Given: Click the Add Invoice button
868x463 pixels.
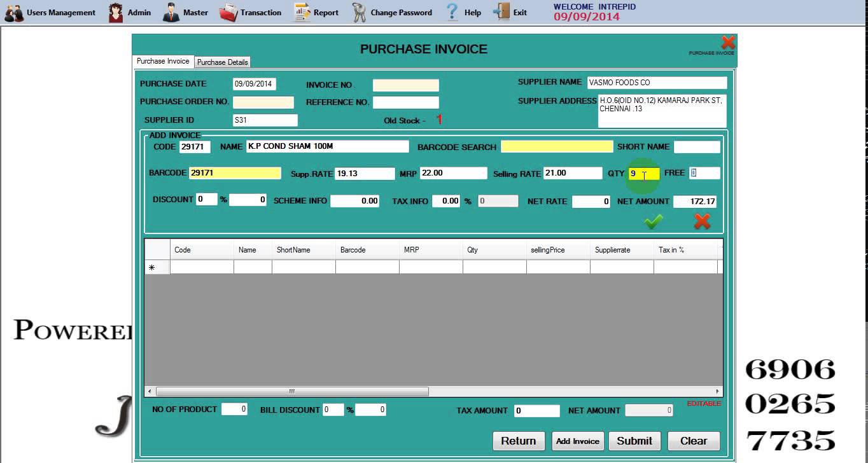Looking at the screenshot, I should point(577,441).
